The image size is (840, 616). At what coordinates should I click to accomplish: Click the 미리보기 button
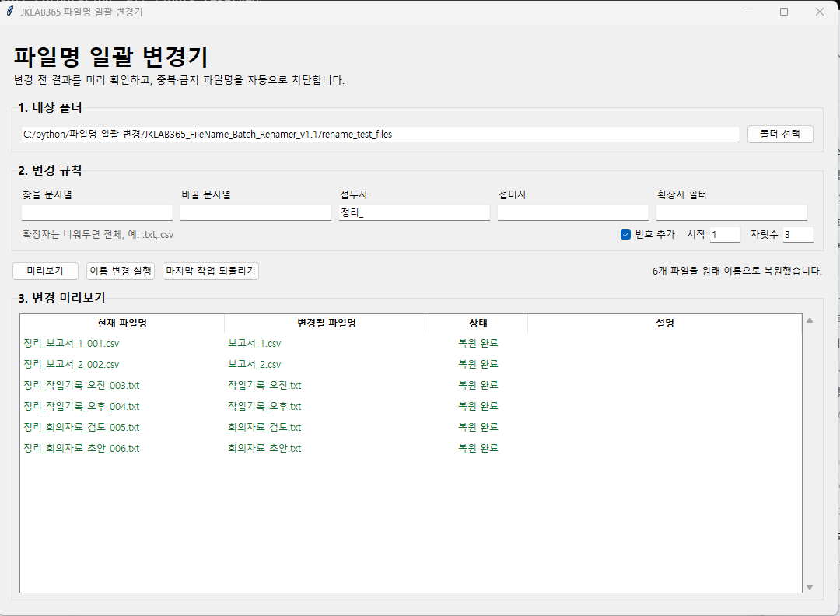click(45, 271)
